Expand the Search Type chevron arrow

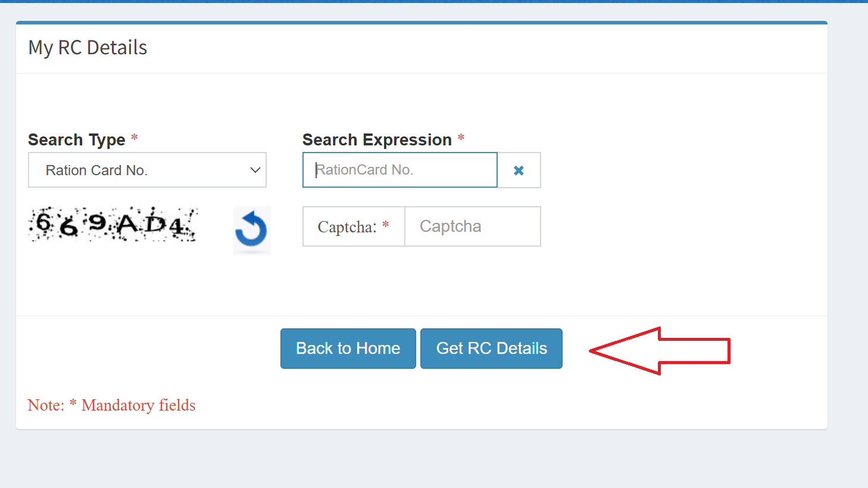pyautogui.click(x=255, y=170)
